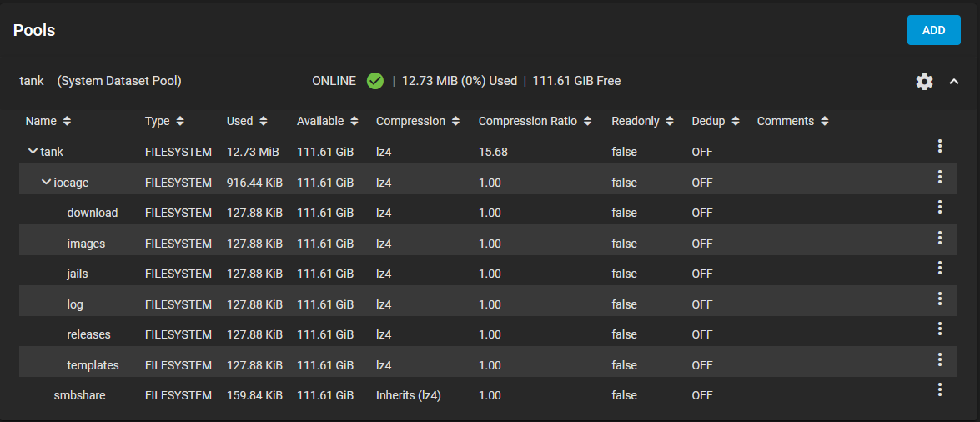
Task: Collapse the iocage tree node
Action: pyautogui.click(x=46, y=182)
